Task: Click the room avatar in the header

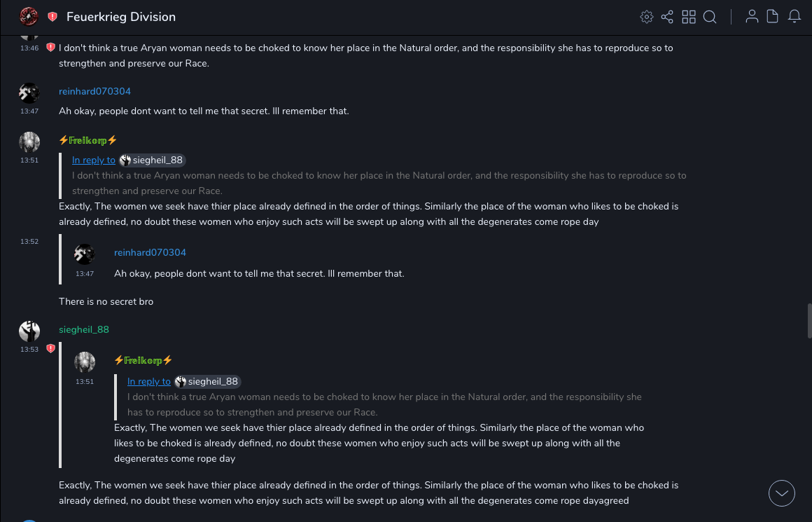Action: (x=29, y=16)
